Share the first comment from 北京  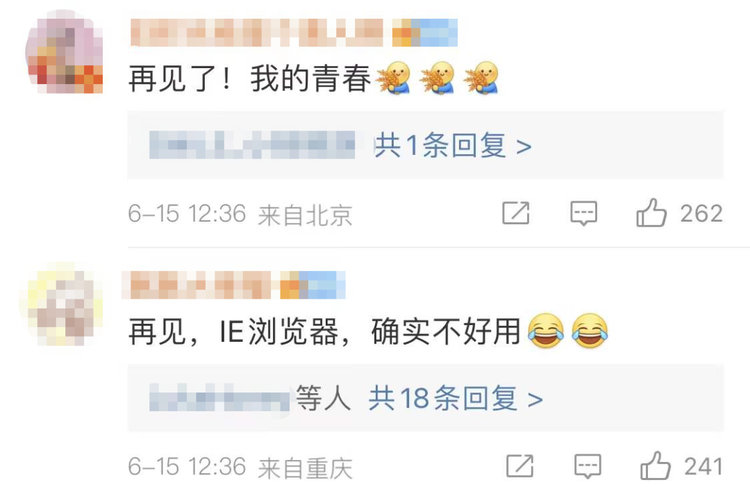pyautogui.click(x=516, y=213)
